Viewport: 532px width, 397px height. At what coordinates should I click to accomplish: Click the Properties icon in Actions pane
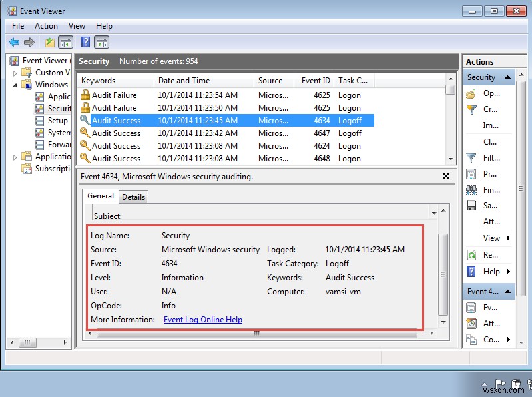[471, 174]
